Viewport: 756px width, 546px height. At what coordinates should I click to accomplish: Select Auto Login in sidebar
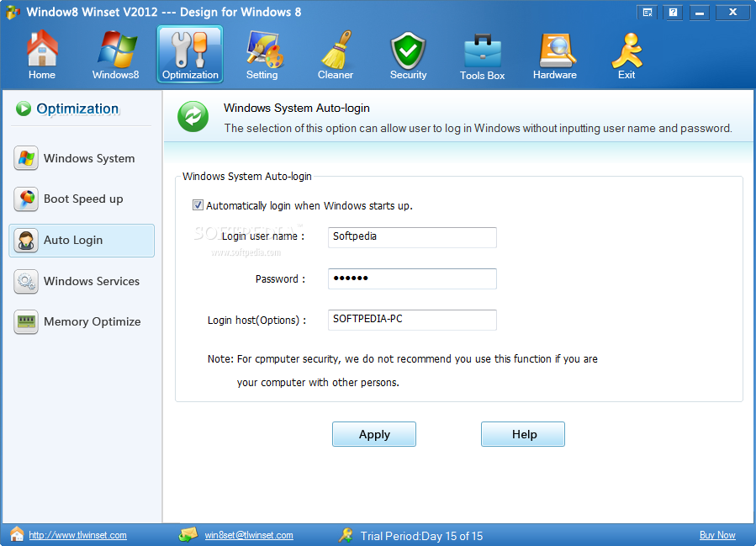click(82, 241)
